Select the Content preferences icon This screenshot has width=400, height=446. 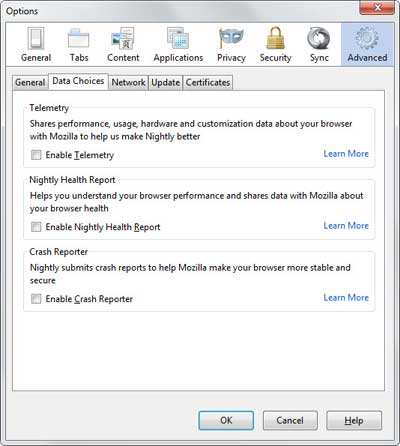123,45
